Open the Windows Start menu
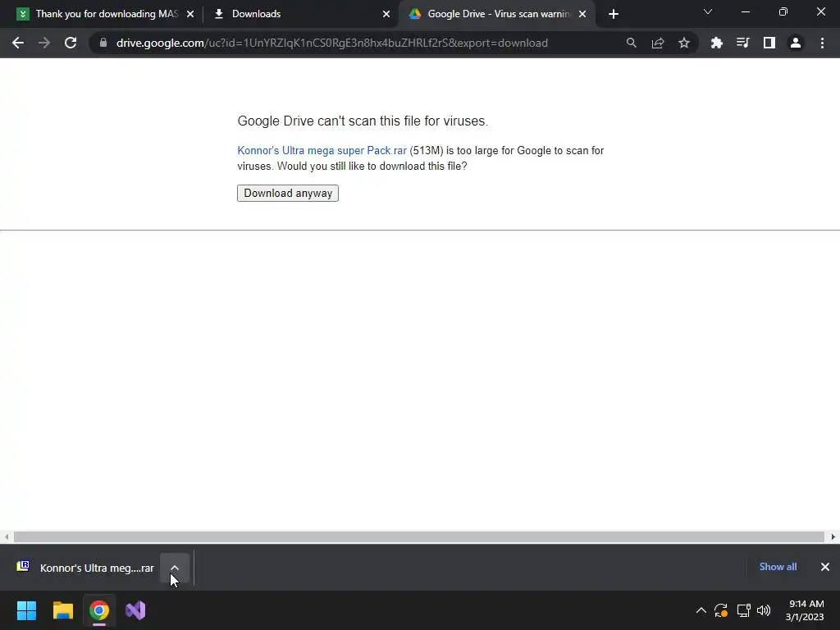Image resolution: width=840 pixels, height=630 pixels. [26, 610]
